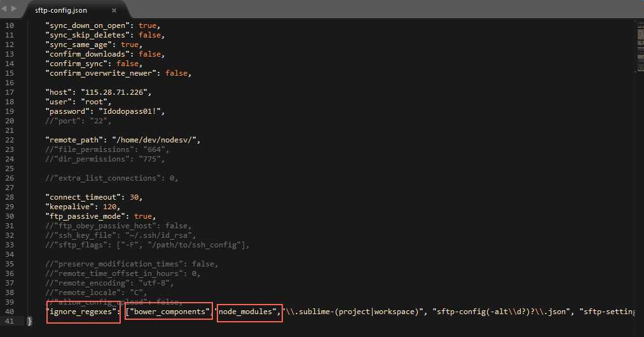The width and height of the screenshot is (644, 337).
Task: Click the commented "port" line
Action: coord(78,121)
